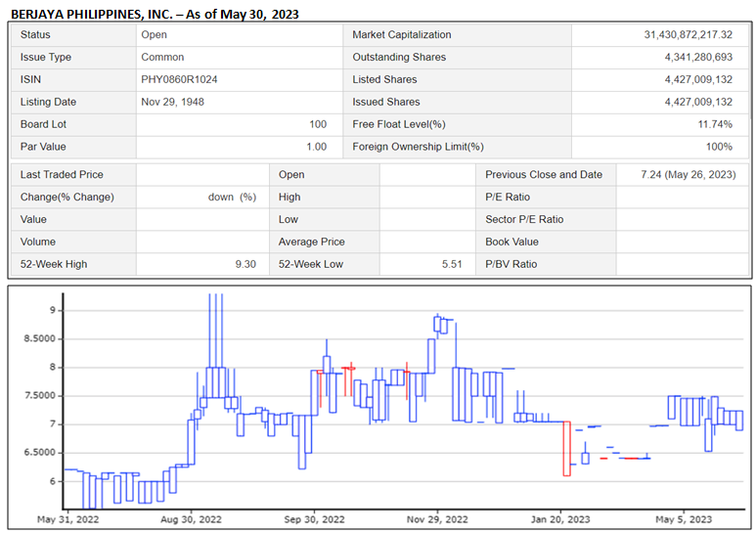The height and width of the screenshot is (533, 756).
Task: Select the y-axis label 6.5000
Action: (x=39, y=453)
